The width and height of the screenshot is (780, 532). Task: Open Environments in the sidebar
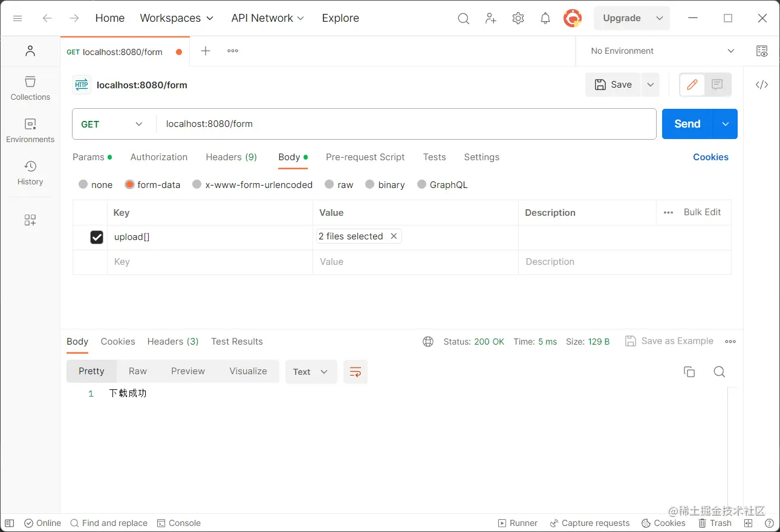pyautogui.click(x=30, y=131)
